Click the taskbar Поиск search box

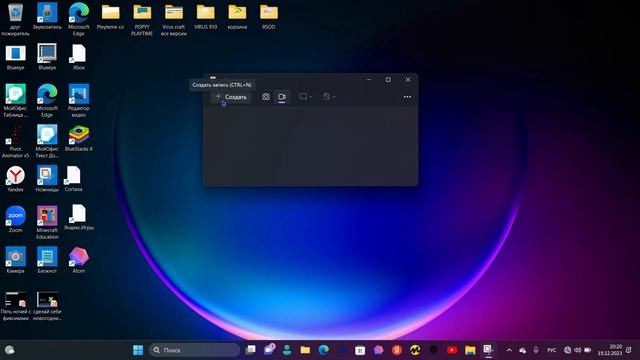click(x=194, y=350)
